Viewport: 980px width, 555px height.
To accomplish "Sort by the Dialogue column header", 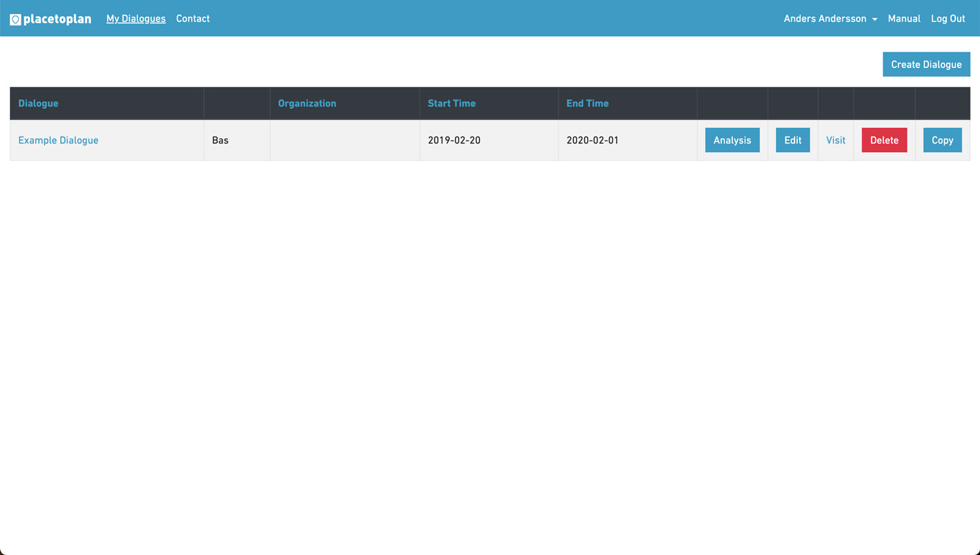I will tap(39, 103).
